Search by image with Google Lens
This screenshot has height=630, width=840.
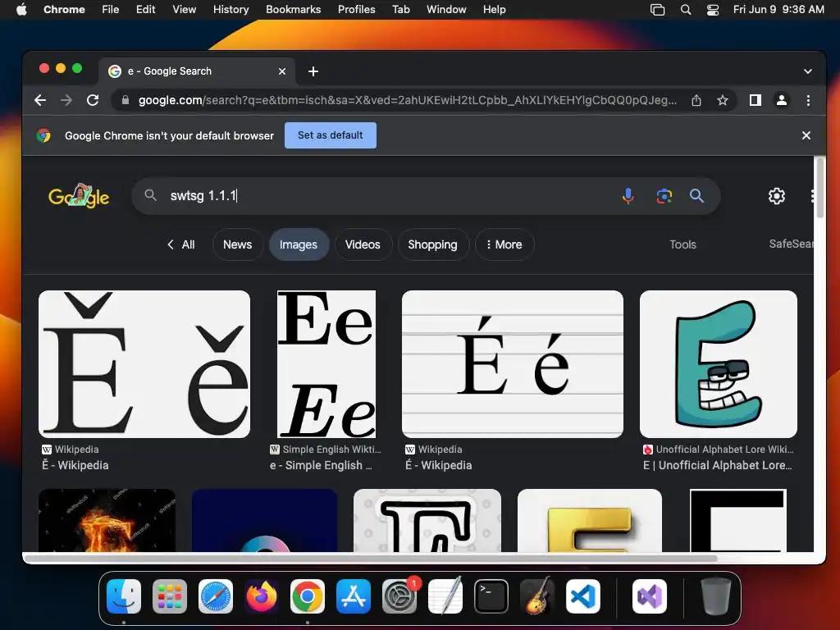click(664, 195)
